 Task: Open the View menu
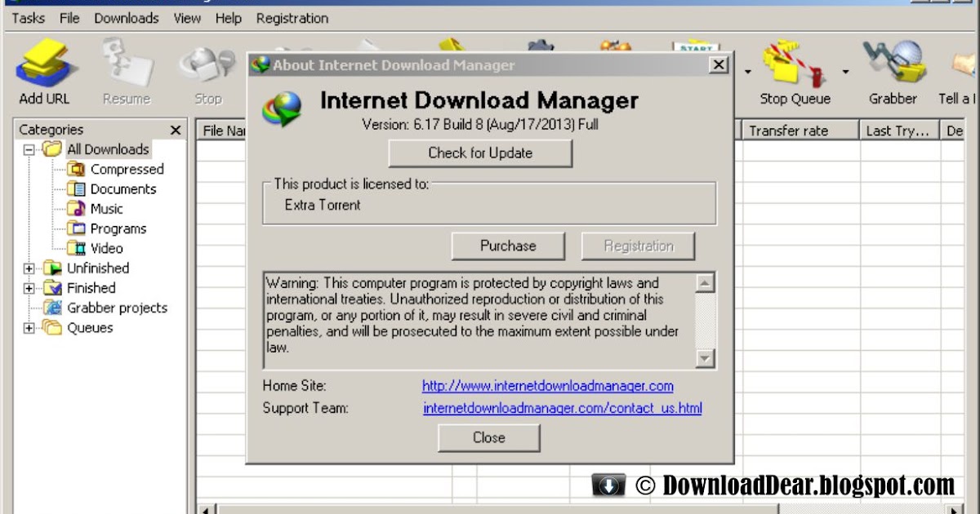coord(187,18)
